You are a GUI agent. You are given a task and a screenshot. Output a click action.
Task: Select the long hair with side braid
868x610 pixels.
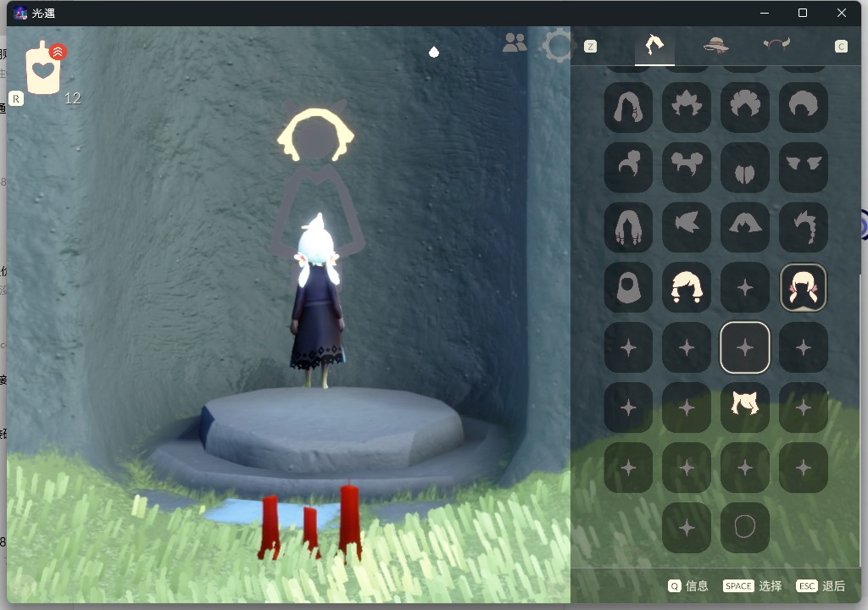[x=628, y=108]
